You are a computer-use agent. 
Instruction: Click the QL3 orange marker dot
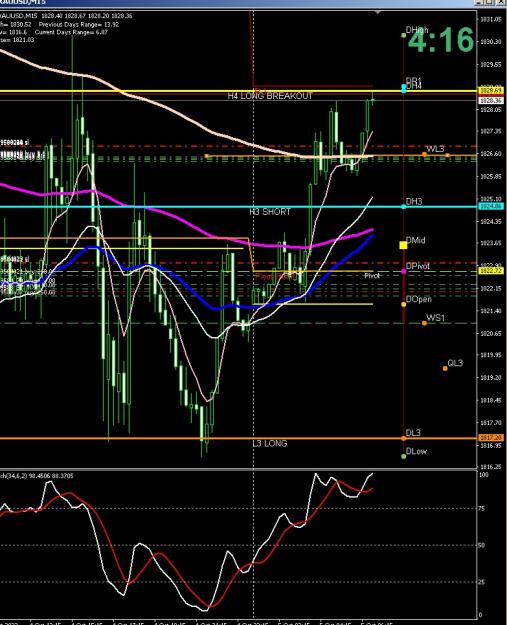(445, 368)
